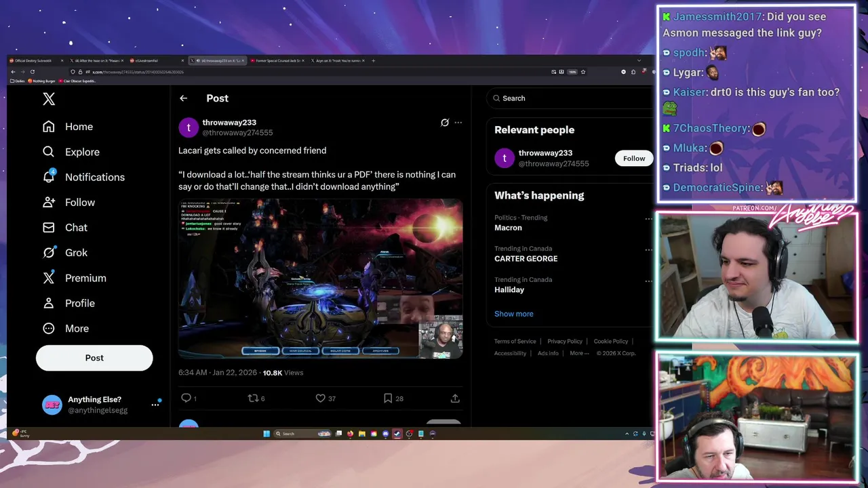Open the More circle menu in the sidebar
Screen dimensions: 868x488
pyautogui.click(x=66, y=328)
